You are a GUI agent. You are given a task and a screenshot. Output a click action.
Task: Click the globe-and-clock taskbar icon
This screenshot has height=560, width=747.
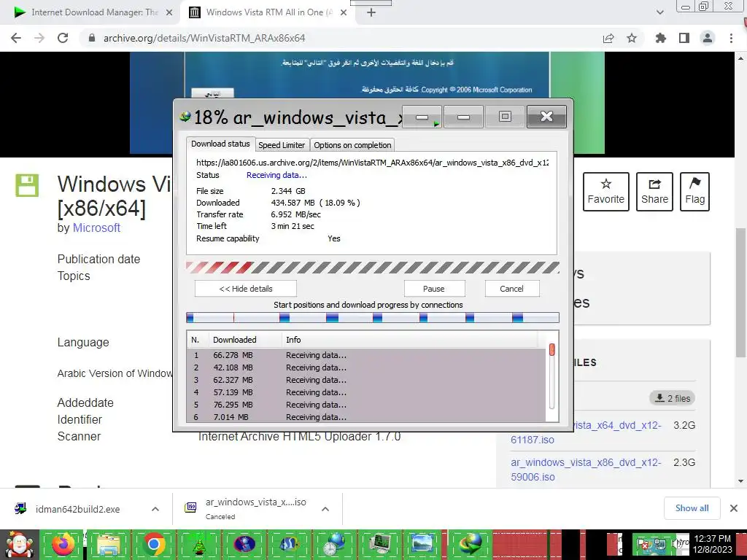pos(335,544)
